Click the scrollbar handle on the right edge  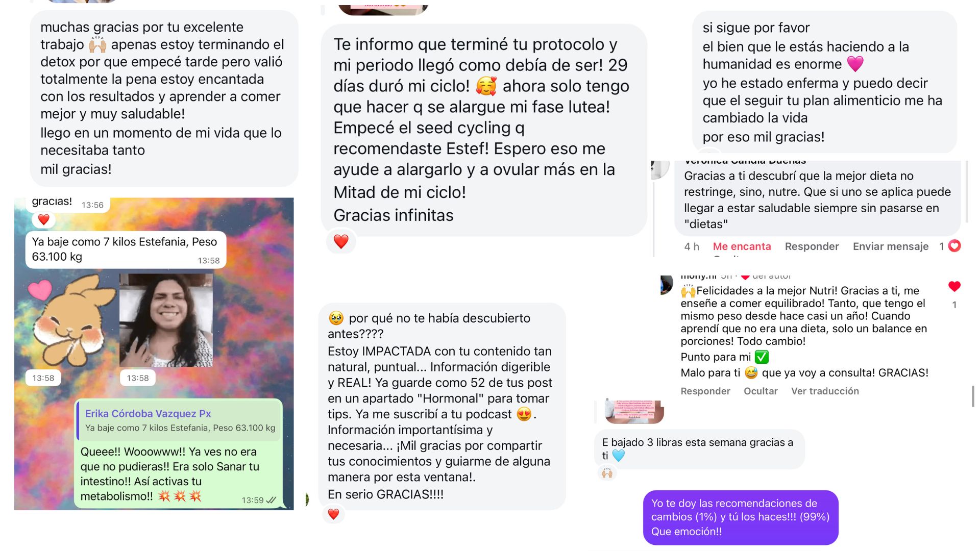coord(973,396)
